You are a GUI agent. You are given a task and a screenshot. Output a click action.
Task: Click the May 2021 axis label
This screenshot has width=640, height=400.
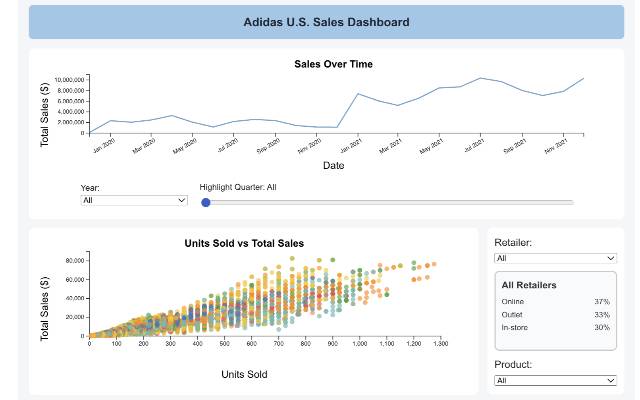point(431,146)
